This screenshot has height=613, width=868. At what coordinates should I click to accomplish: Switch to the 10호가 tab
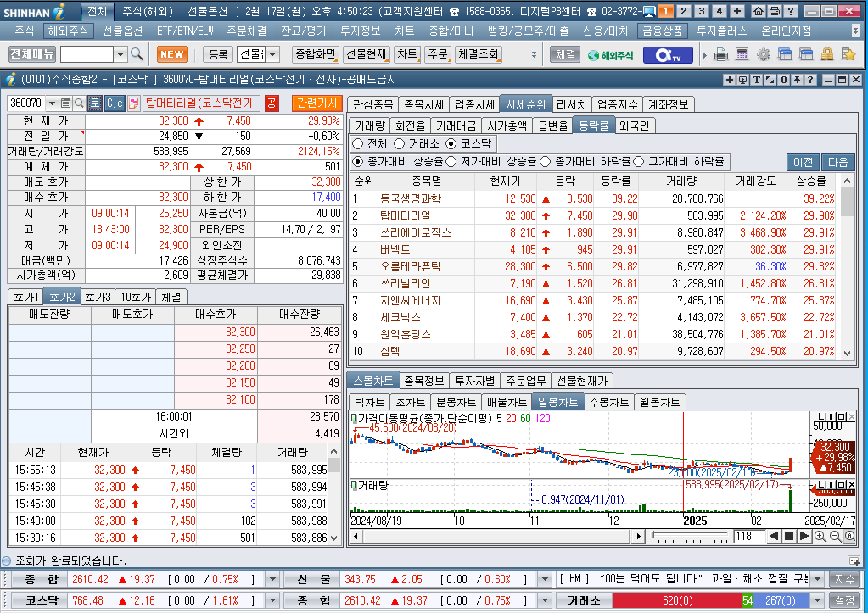pyautogui.click(x=136, y=297)
